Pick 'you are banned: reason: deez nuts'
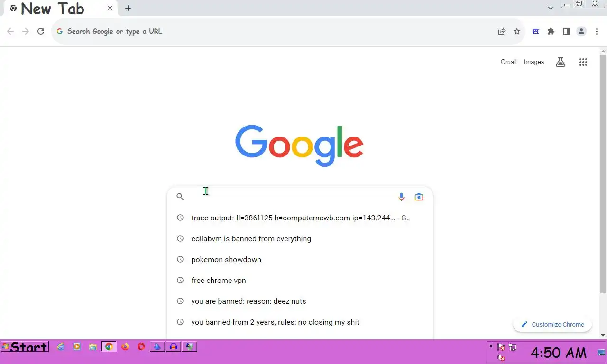 (300, 301)
